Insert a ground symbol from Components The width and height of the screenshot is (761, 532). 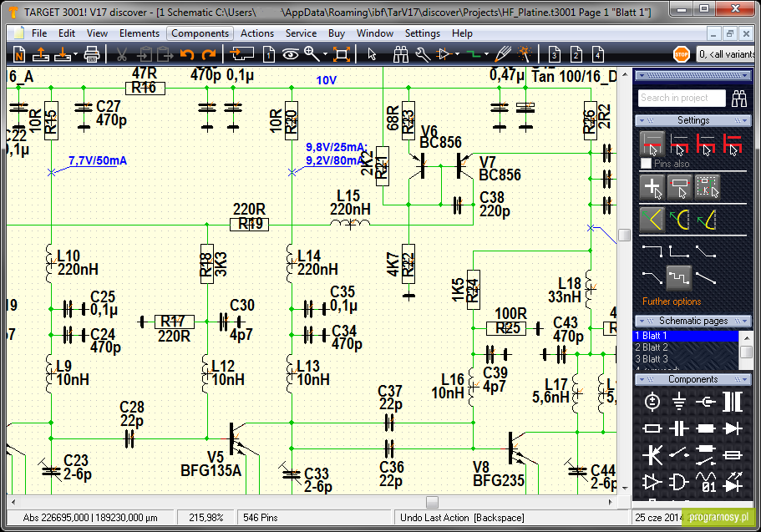pos(679,402)
